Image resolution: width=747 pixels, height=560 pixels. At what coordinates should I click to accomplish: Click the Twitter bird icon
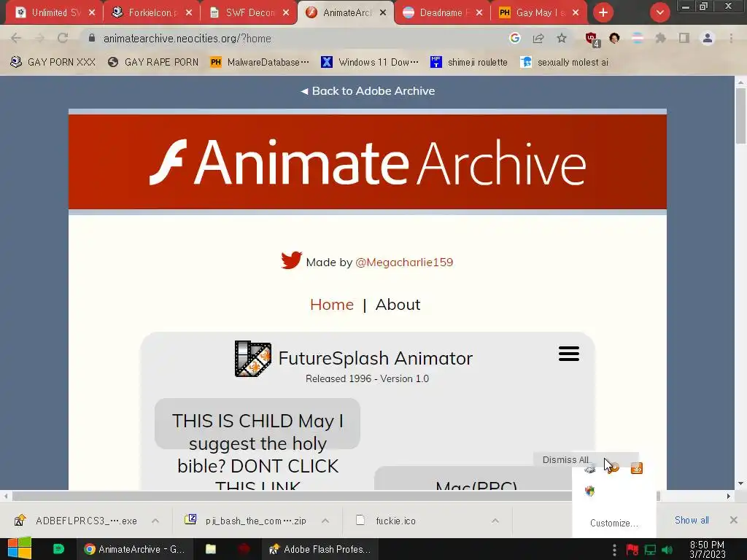click(x=291, y=260)
